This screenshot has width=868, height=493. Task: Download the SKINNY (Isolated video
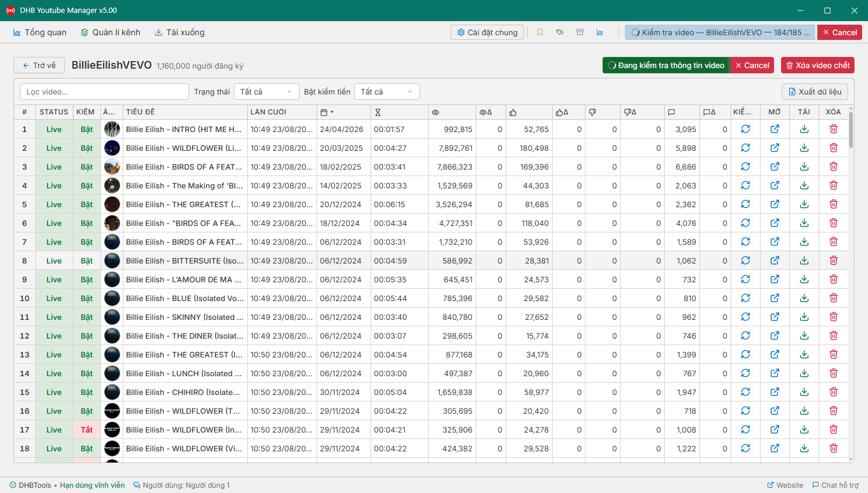804,317
